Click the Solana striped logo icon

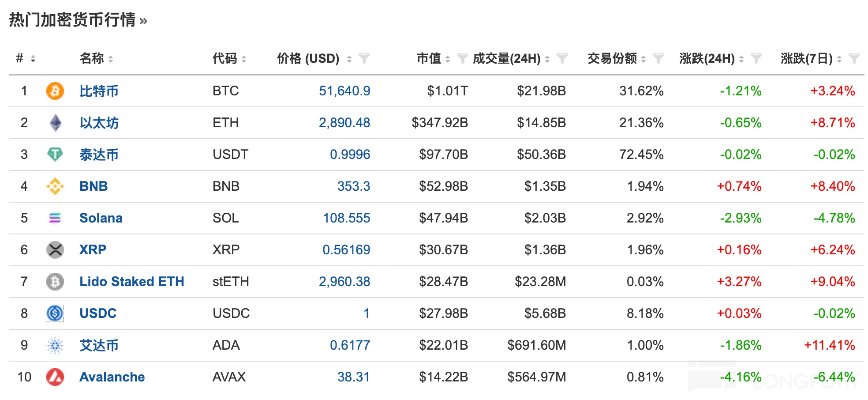tap(55, 218)
